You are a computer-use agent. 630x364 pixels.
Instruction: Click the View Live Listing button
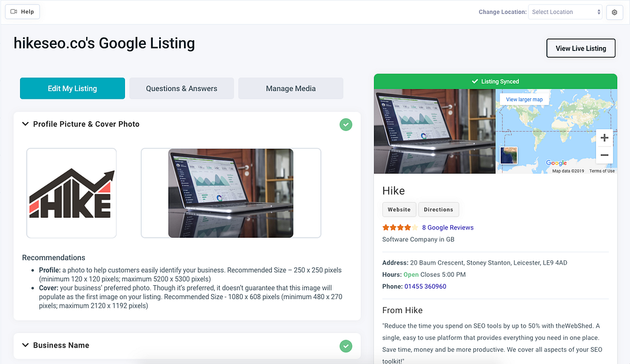[581, 48]
